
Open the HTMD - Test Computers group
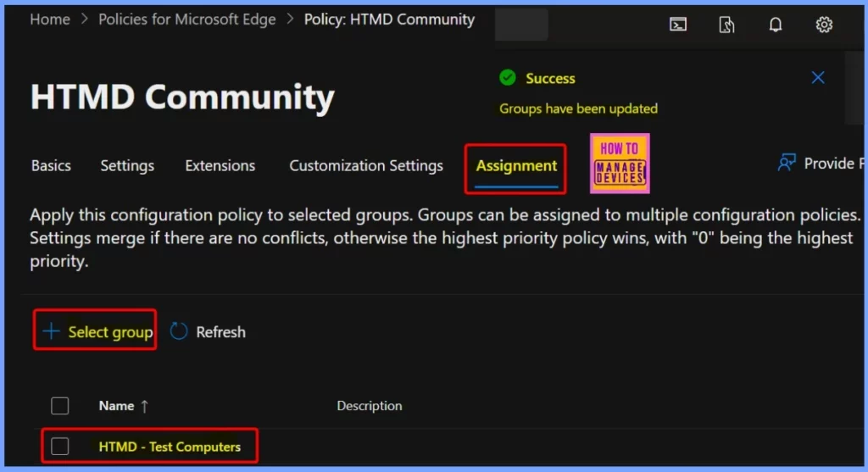170,447
